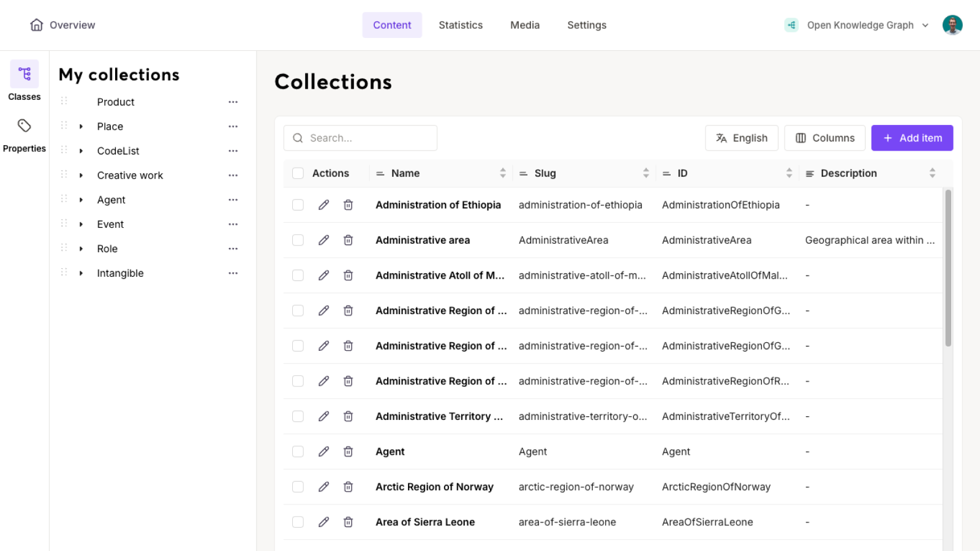Delete Arctic Region of Norway row

point(348,487)
